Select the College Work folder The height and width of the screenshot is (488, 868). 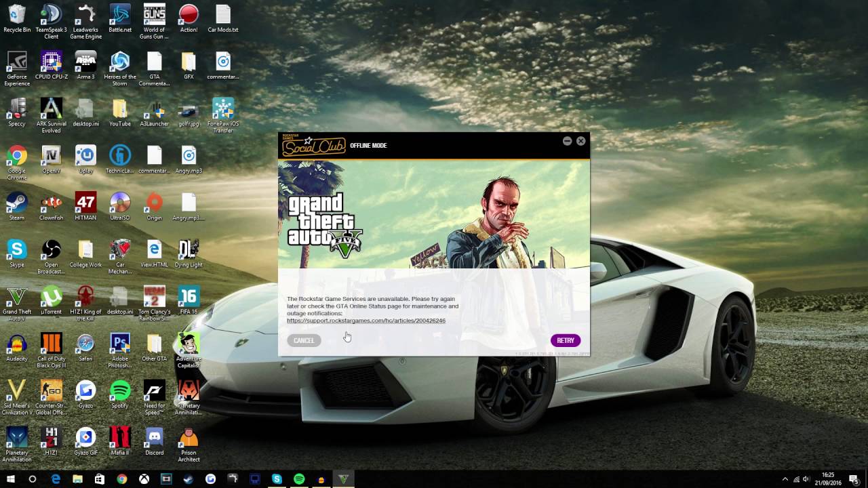tap(86, 253)
